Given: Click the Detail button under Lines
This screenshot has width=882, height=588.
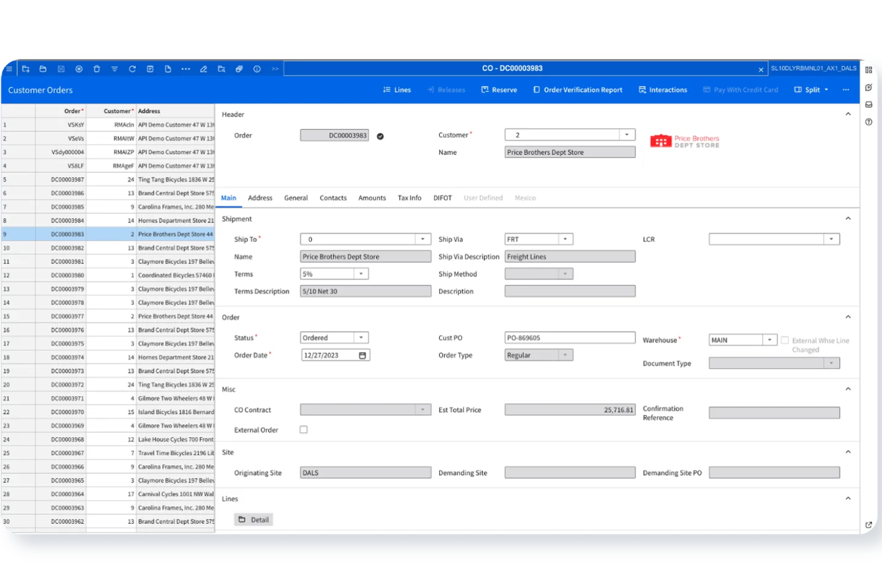Looking at the screenshot, I should (253, 520).
